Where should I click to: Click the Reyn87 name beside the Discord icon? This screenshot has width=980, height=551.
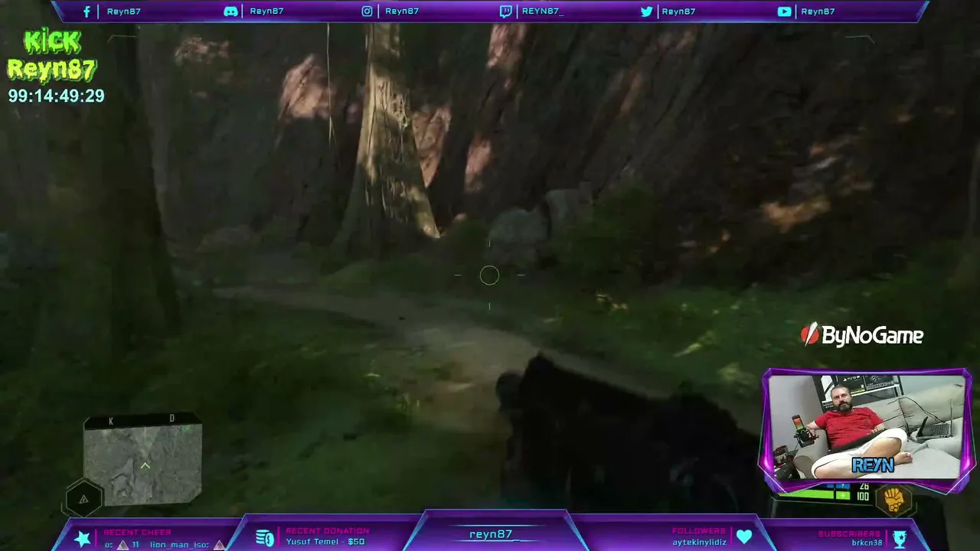pos(266,11)
